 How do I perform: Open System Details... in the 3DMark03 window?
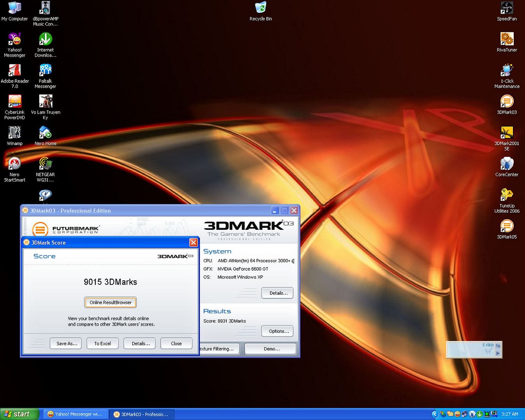click(278, 293)
